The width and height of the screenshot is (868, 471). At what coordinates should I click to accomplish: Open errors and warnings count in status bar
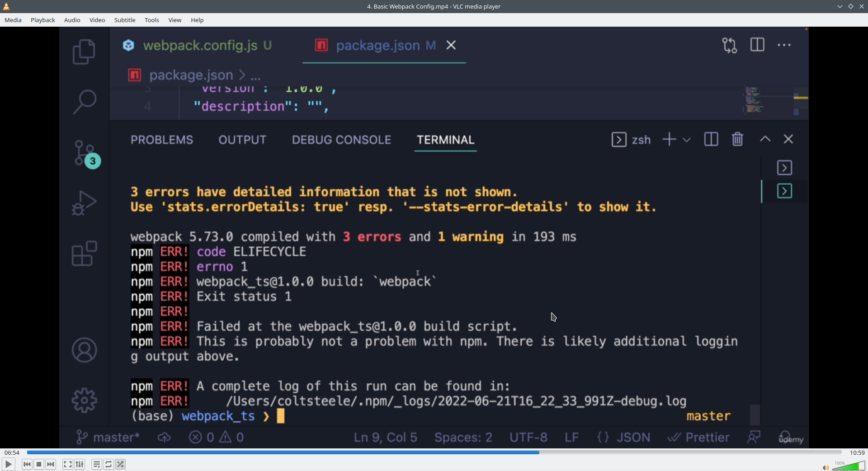click(217, 437)
